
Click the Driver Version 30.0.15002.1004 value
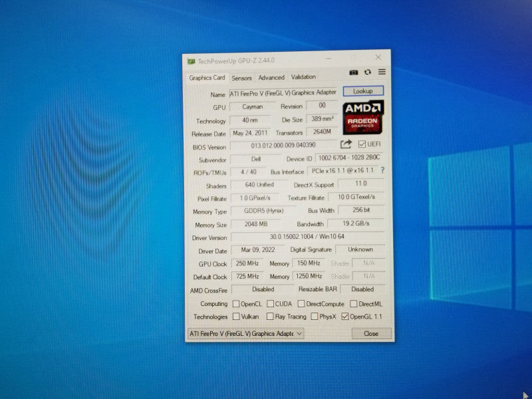(x=308, y=237)
